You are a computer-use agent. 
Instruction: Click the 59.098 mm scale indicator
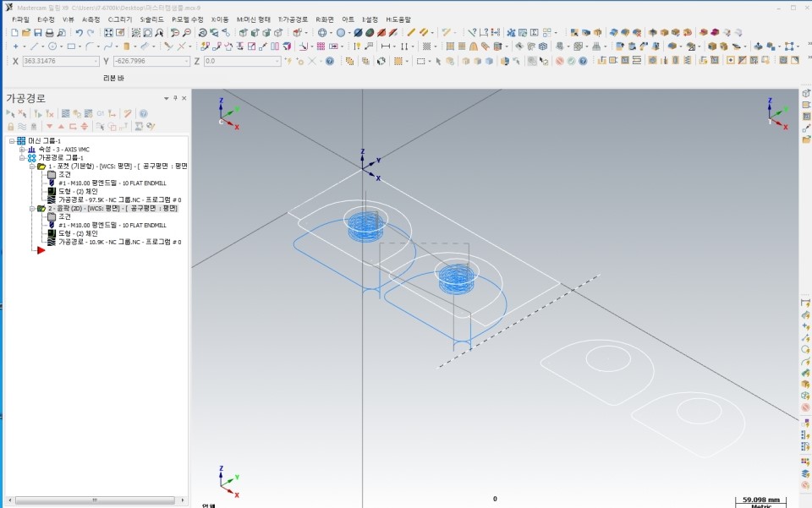760,500
